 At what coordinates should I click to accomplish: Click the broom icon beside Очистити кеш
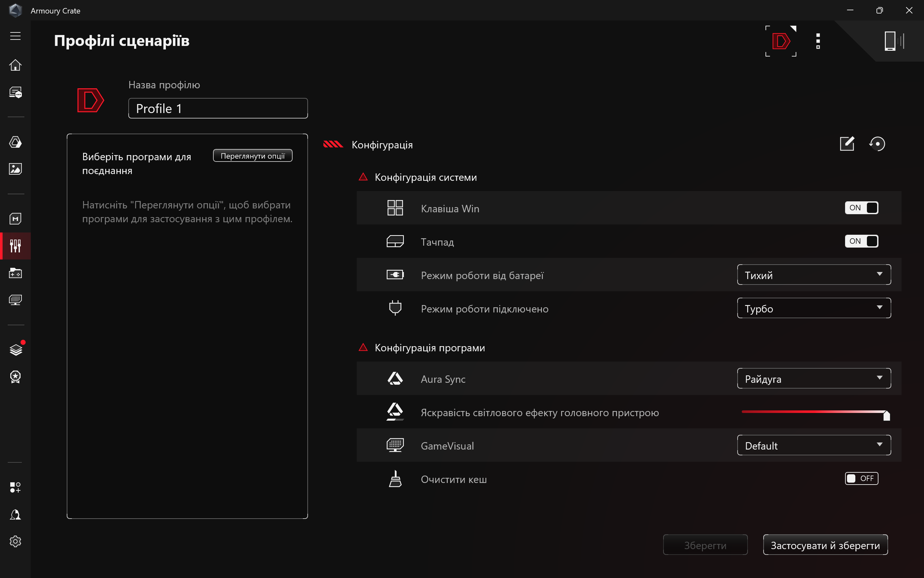pos(395,478)
